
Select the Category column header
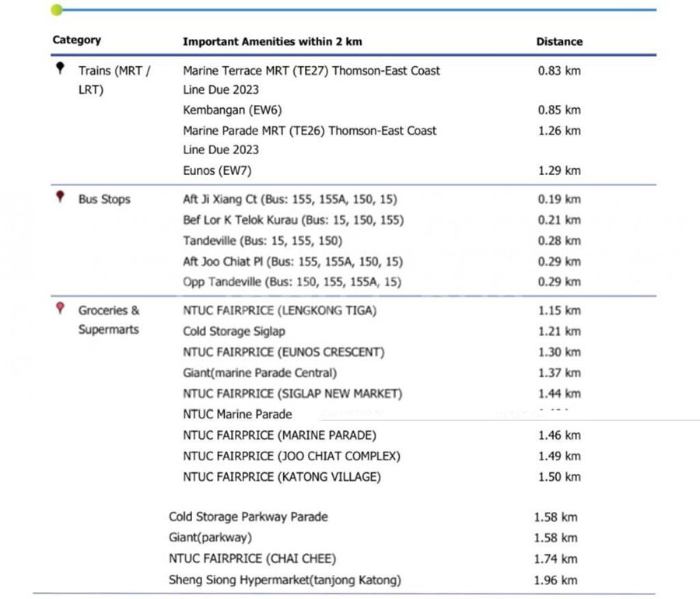[76, 40]
